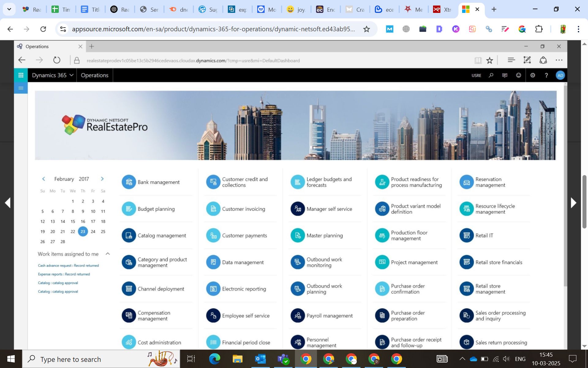
Task: Expand the hamburger navigation pane button
Action: (x=21, y=88)
